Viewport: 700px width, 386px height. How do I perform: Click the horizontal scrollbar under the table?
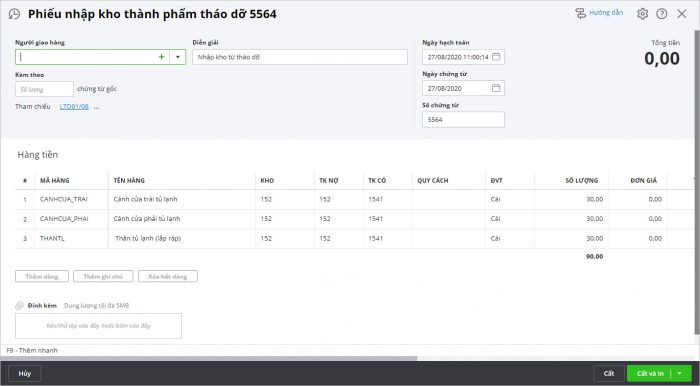pyautogui.click(x=208, y=358)
